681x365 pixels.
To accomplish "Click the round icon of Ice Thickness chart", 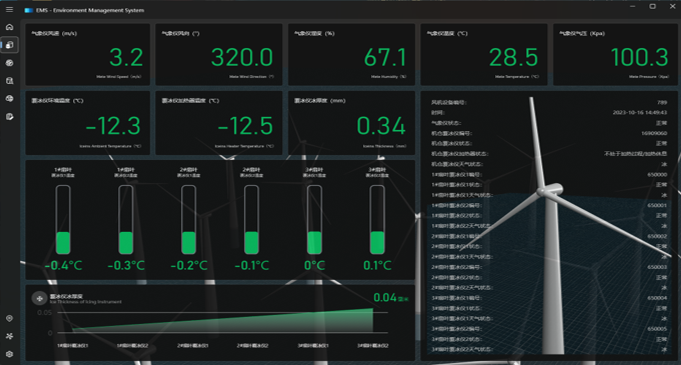I will [39, 299].
